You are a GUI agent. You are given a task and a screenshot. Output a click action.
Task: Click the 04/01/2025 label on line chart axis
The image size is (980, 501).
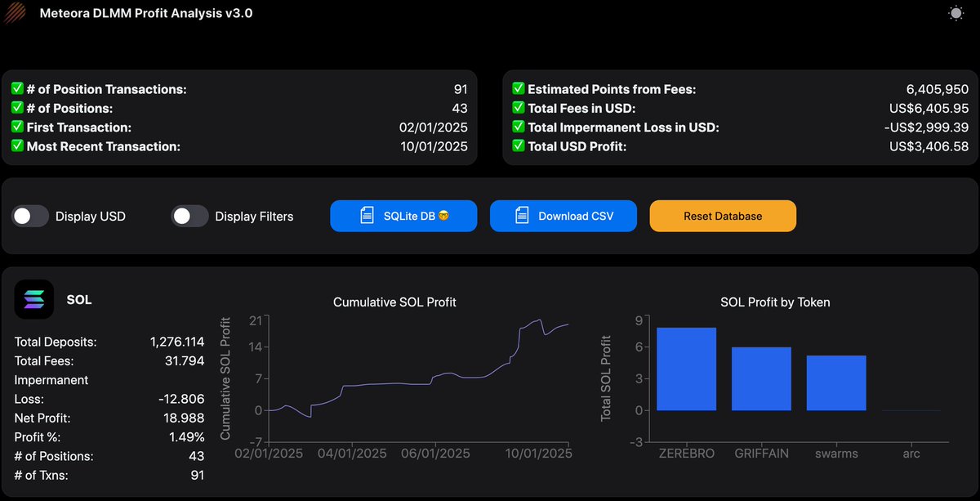[352, 453]
